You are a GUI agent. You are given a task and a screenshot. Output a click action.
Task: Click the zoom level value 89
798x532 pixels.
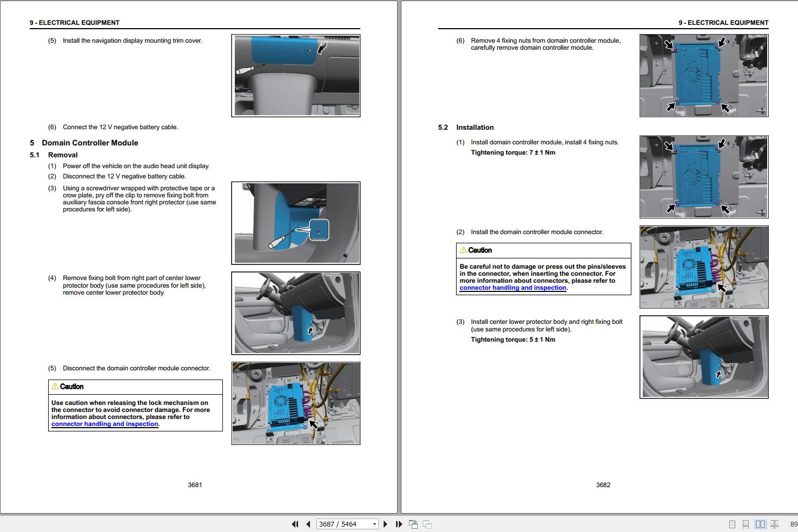click(793, 524)
